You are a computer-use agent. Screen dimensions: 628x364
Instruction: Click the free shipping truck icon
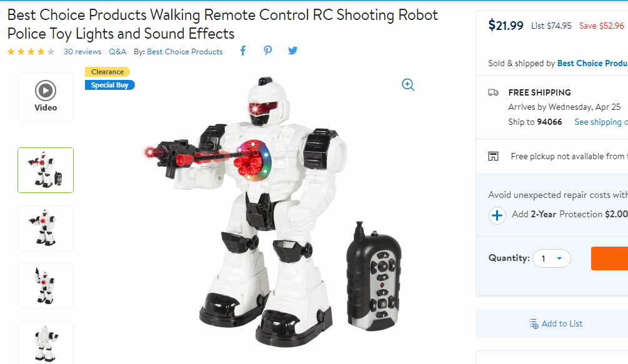pyautogui.click(x=493, y=93)
